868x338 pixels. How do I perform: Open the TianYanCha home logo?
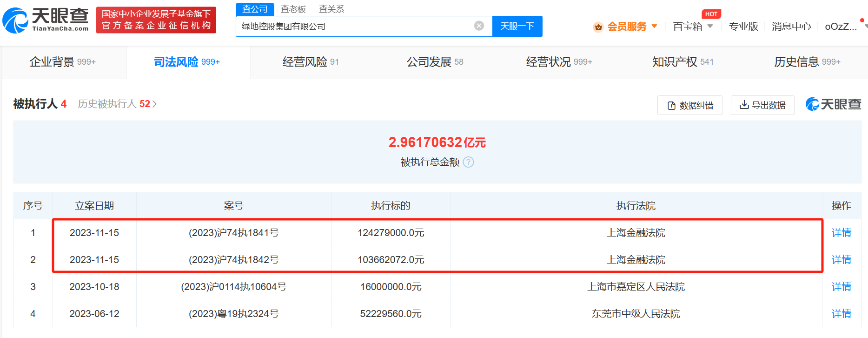point(46,20)
